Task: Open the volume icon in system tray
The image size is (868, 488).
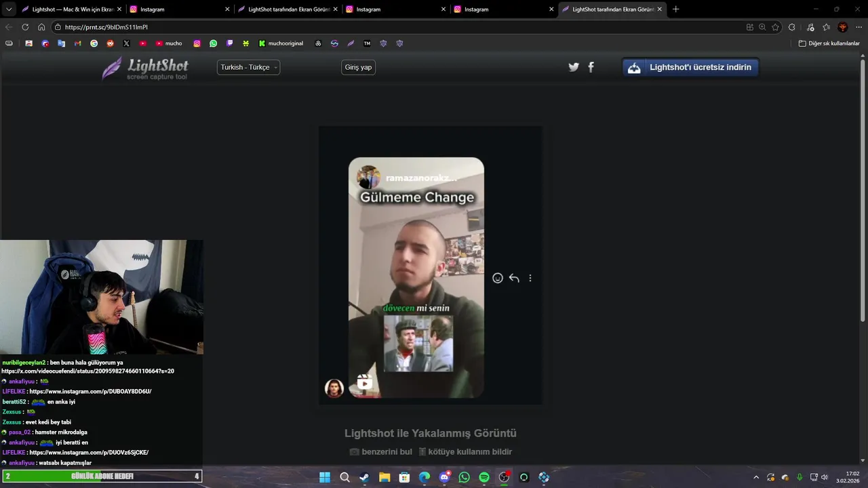Action: click(825, 477)
